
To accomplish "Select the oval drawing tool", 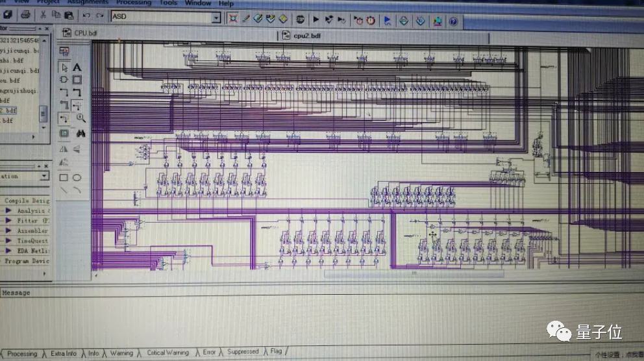I will [x=77, y=177].
